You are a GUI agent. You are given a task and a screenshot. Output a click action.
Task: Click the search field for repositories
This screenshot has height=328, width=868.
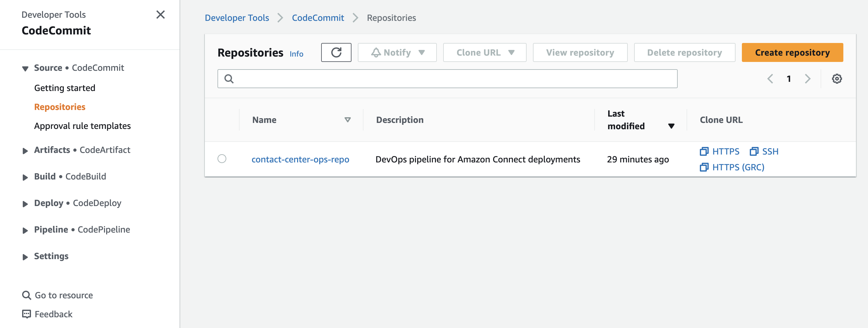447,79
